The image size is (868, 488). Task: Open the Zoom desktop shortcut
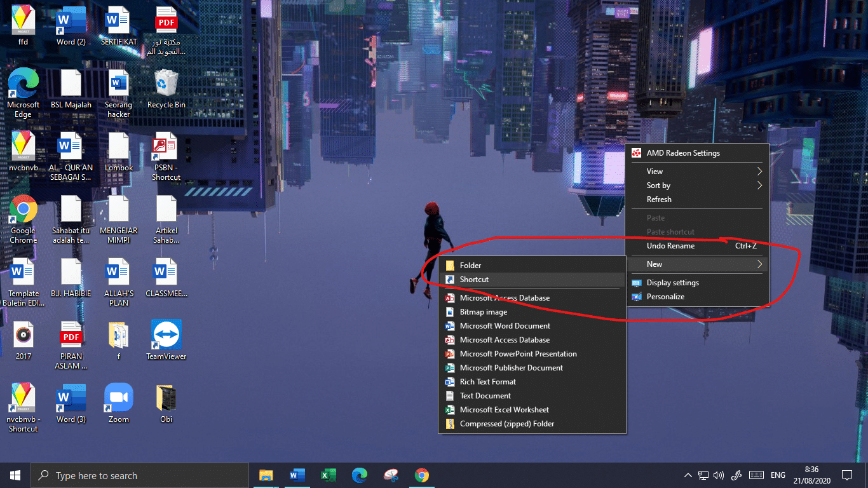coord(119,403)
